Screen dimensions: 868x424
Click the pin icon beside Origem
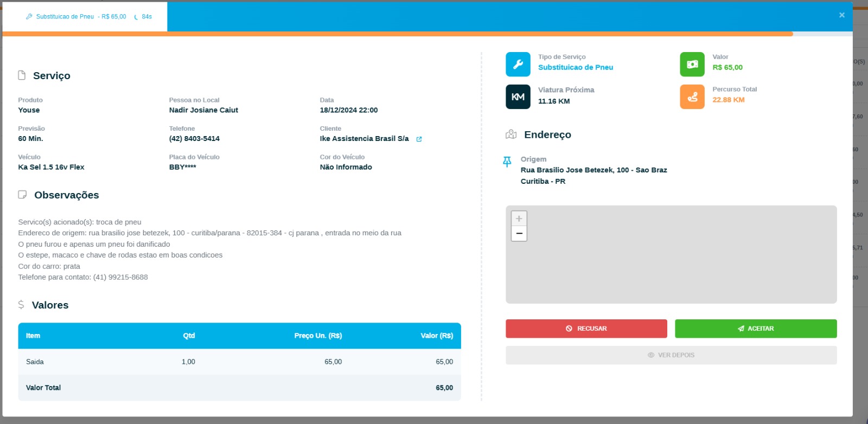click(507, 162)
